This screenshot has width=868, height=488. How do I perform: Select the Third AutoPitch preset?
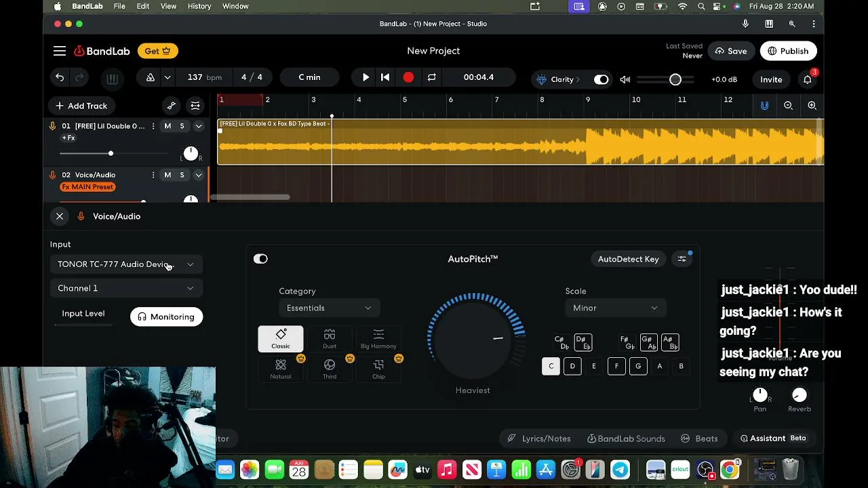coord(330,369)
